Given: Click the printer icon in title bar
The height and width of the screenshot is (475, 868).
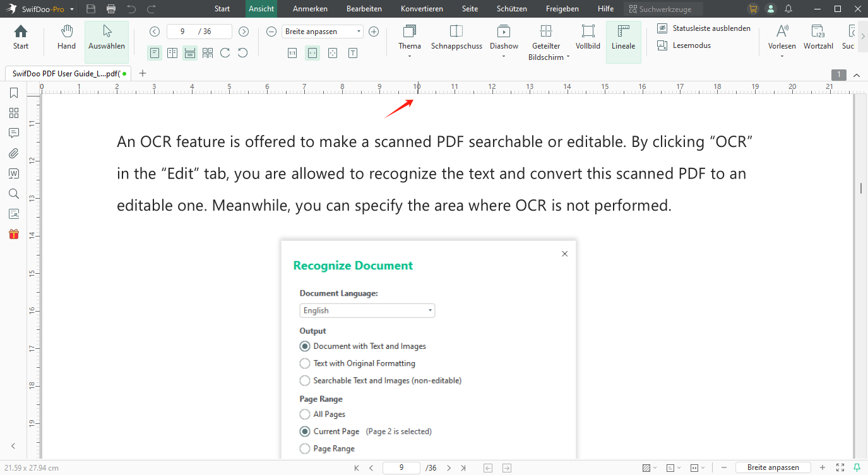Looking at the screenshot, I should point(111,9).
